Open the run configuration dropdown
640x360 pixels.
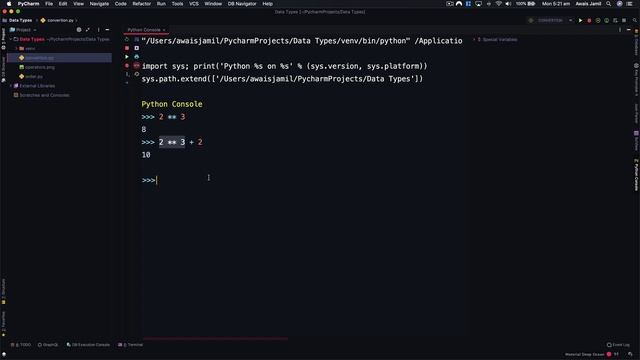(x=550, y=20)
